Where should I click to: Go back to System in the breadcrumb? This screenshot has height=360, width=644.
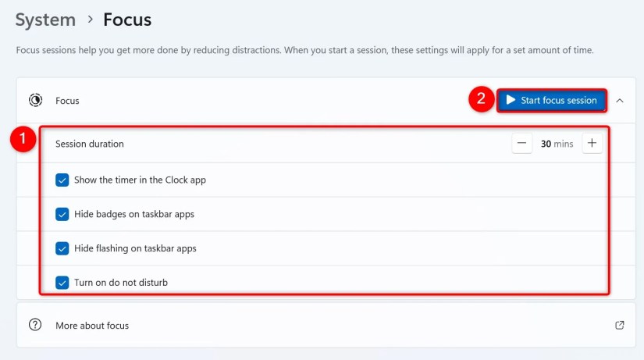45,20
